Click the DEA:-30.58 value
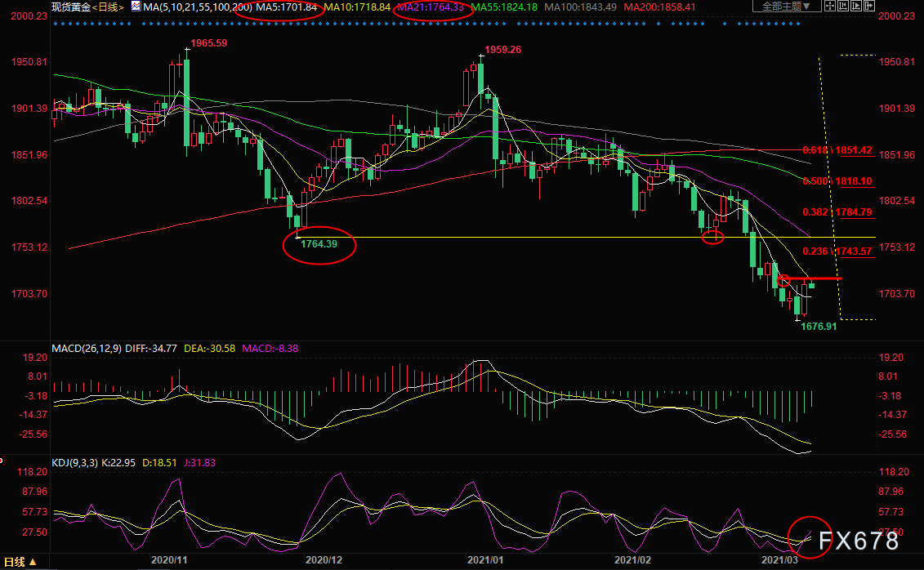924x570 pixels. [x=209, y=349]
